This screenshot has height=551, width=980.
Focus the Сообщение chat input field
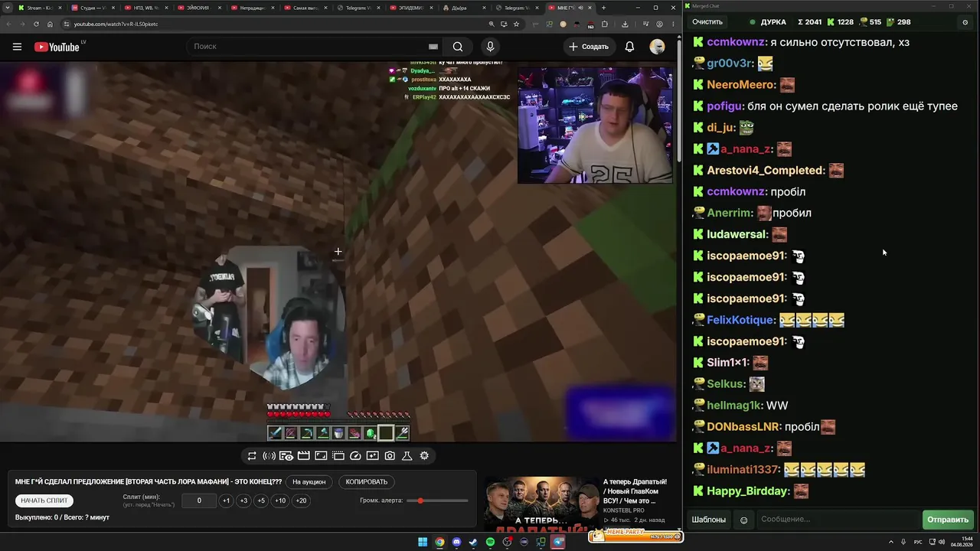tap(837, 520)
